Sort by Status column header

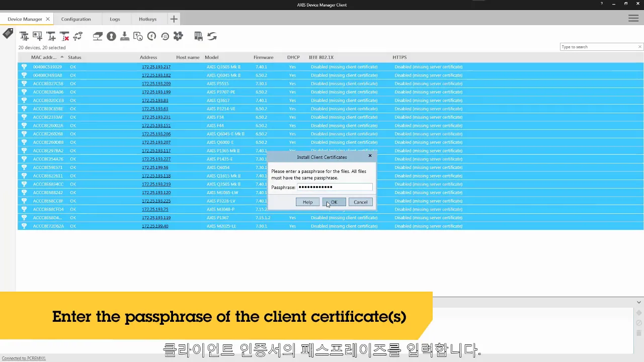click(74, 57)
